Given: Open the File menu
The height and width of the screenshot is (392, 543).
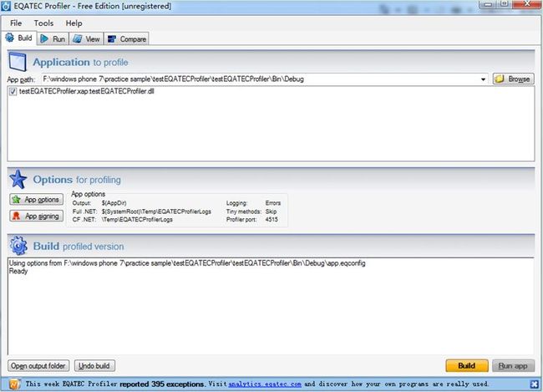Looking at the screenshot, I should [x=16, y=23].
